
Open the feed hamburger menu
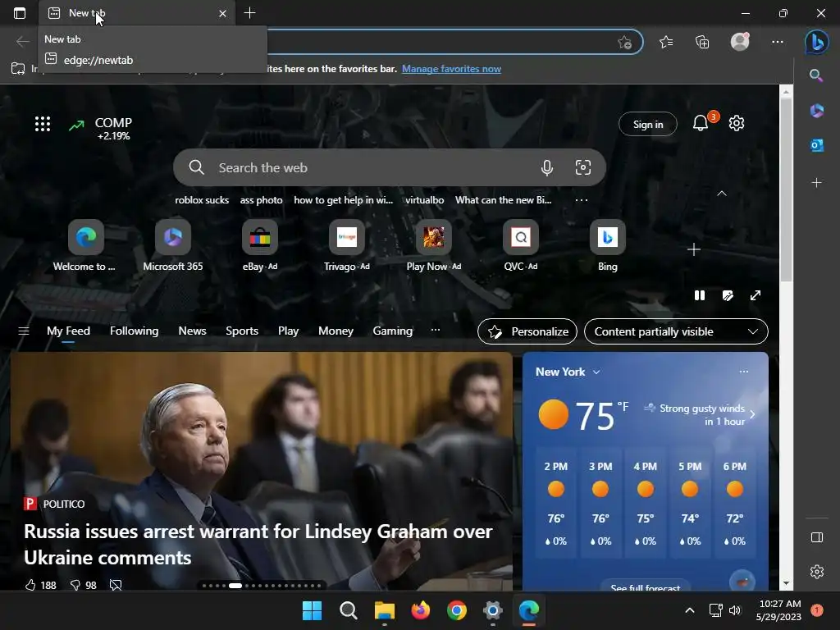pyautogui.click(x=24, y=331)
